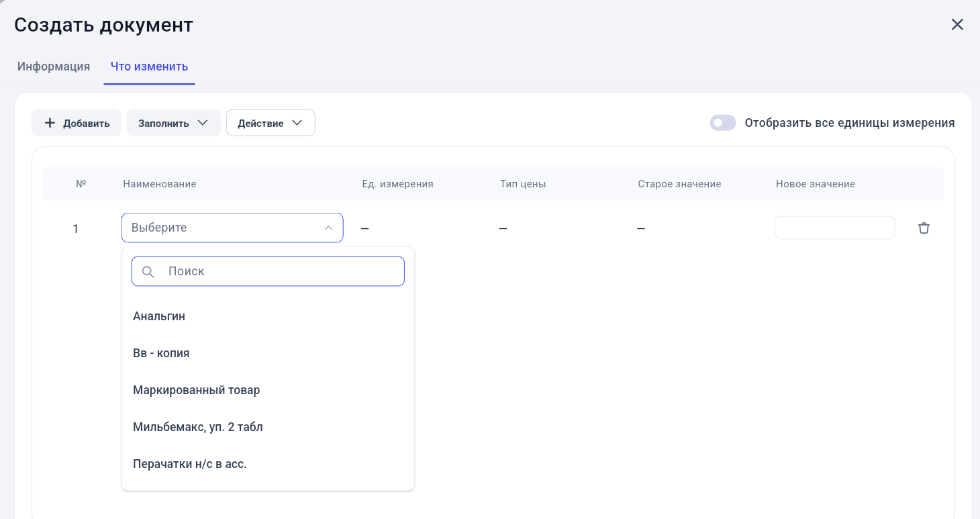Image resolution: width=980 pixels, height=519 pixels.
Task: Pick Перачатки н/с в асс. option
Action: (x=268, y=464)
